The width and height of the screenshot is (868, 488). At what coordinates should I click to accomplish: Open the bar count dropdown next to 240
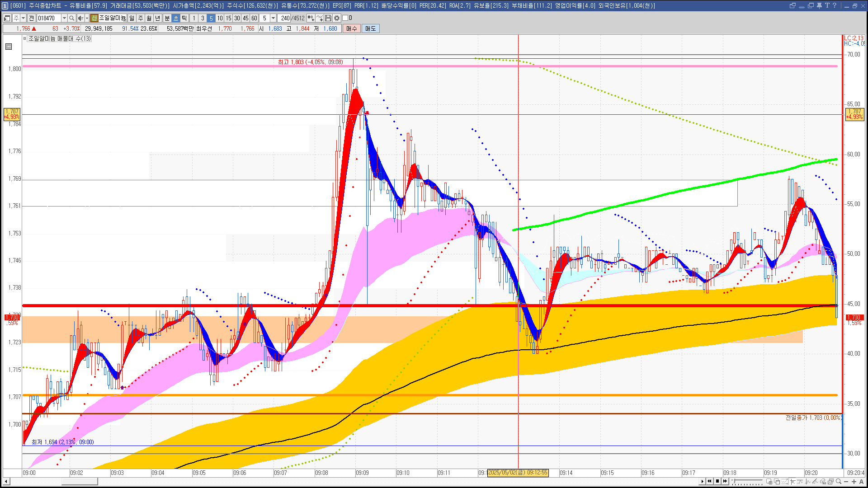pos(273,18)
